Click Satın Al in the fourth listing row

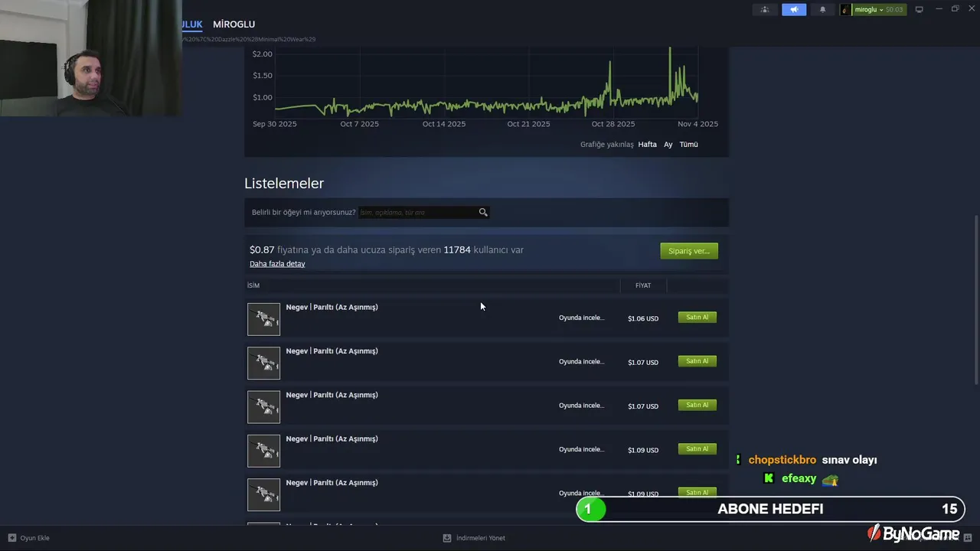click(697, 449)
